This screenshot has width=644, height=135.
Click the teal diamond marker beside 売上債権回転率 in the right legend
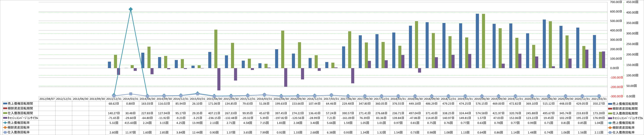[x=610, y=123]
